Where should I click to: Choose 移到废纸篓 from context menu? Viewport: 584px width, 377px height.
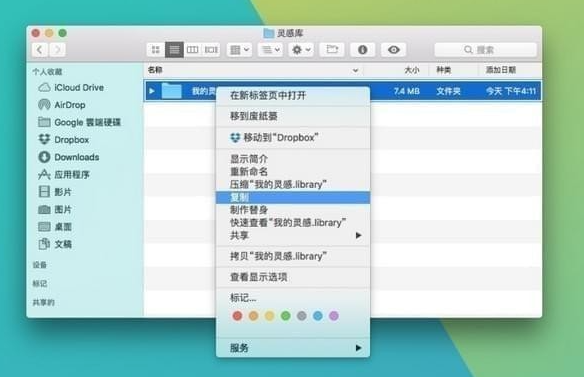point(293,116)
